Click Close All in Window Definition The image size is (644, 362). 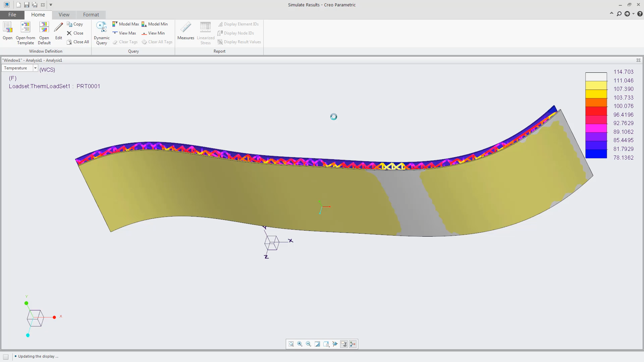pos(77,42)
